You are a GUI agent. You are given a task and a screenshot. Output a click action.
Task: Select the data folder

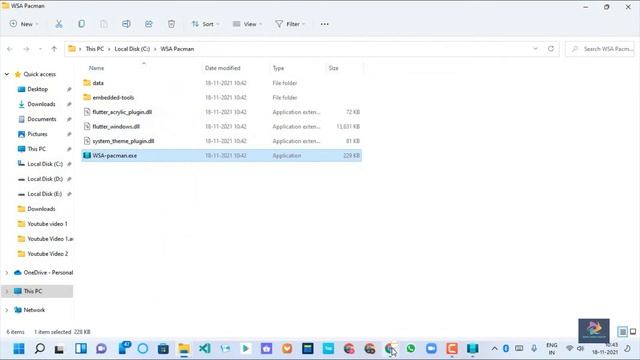(221, 83)
